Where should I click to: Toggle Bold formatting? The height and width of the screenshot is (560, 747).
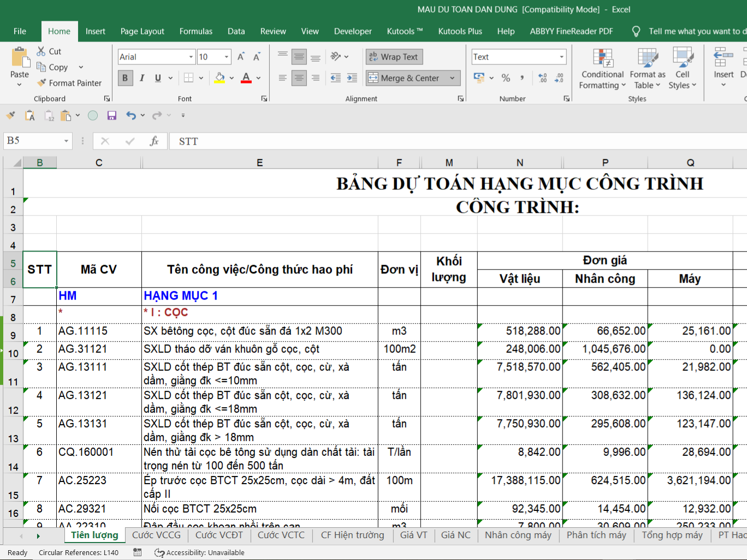(125, 78)
